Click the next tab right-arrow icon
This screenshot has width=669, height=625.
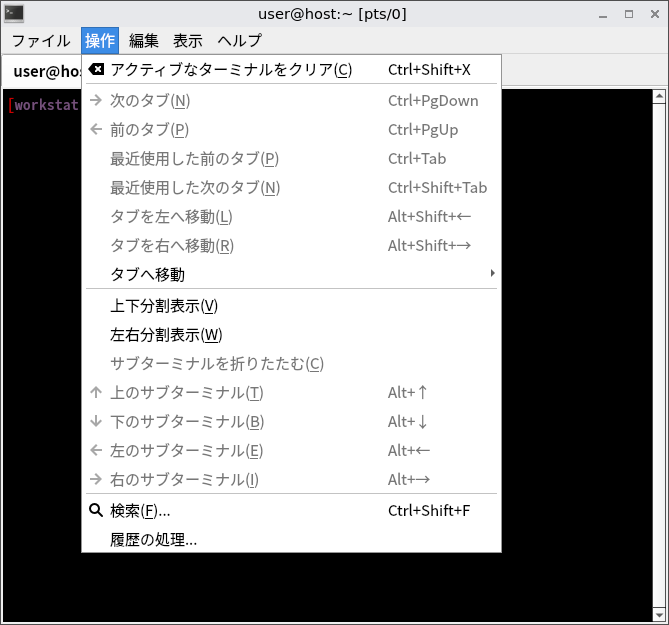pos(96,101)
